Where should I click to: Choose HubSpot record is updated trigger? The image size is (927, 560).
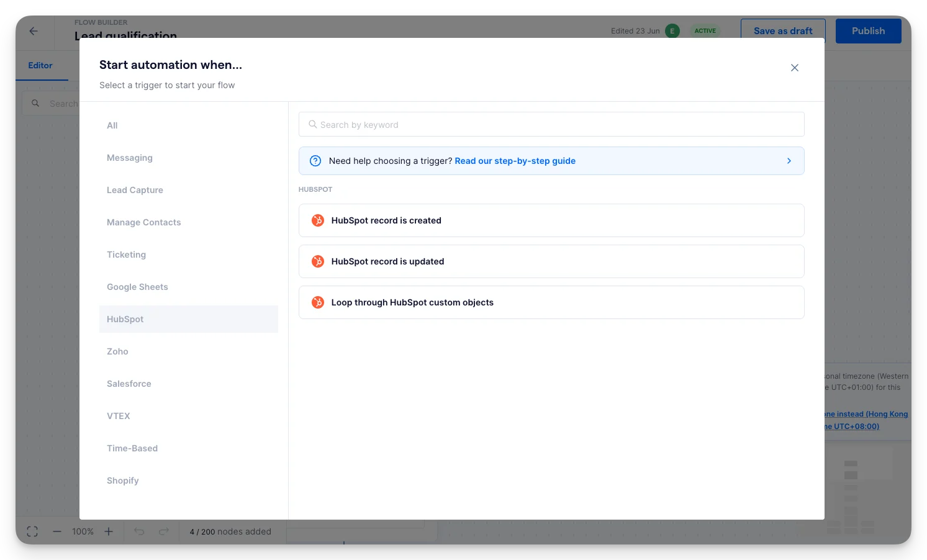[551, 261]
